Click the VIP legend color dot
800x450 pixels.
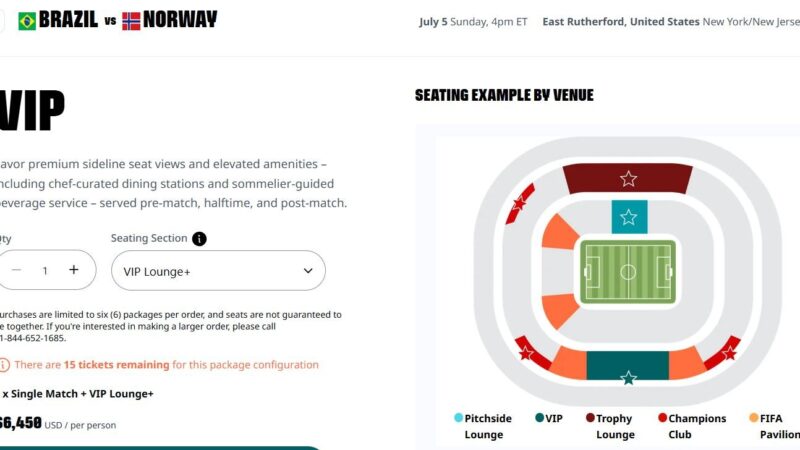[x=539, y=418]
